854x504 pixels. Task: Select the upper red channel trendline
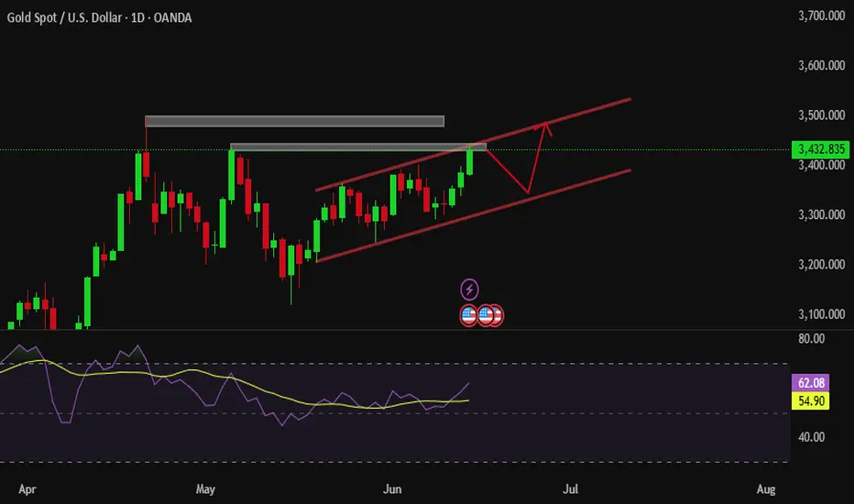[x=473, y=145]
